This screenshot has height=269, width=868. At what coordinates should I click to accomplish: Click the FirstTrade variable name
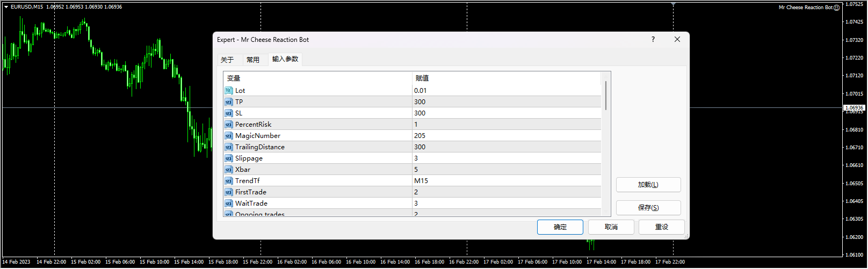[x=251, y=192]
